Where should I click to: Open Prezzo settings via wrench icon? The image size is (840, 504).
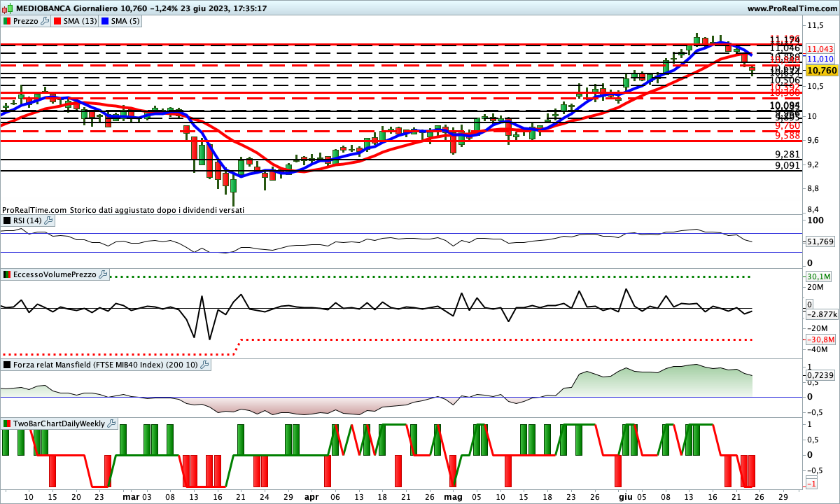click(45, 21)
